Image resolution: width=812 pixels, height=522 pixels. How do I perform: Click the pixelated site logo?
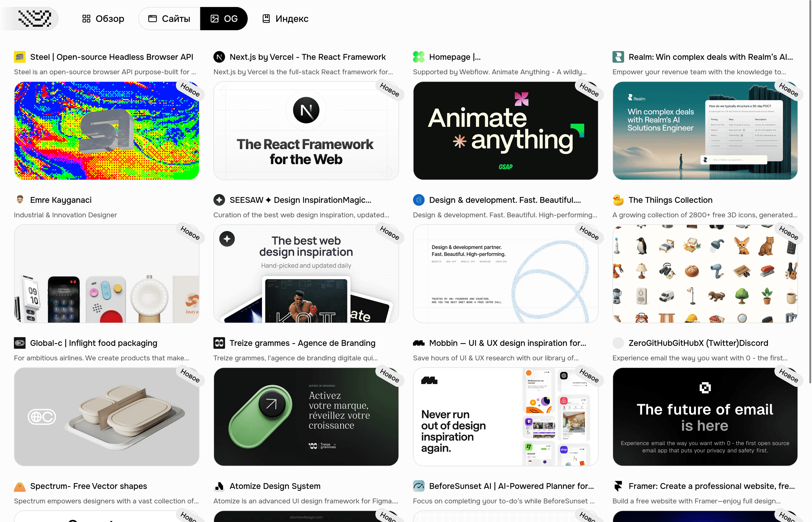tap(34, 18)
